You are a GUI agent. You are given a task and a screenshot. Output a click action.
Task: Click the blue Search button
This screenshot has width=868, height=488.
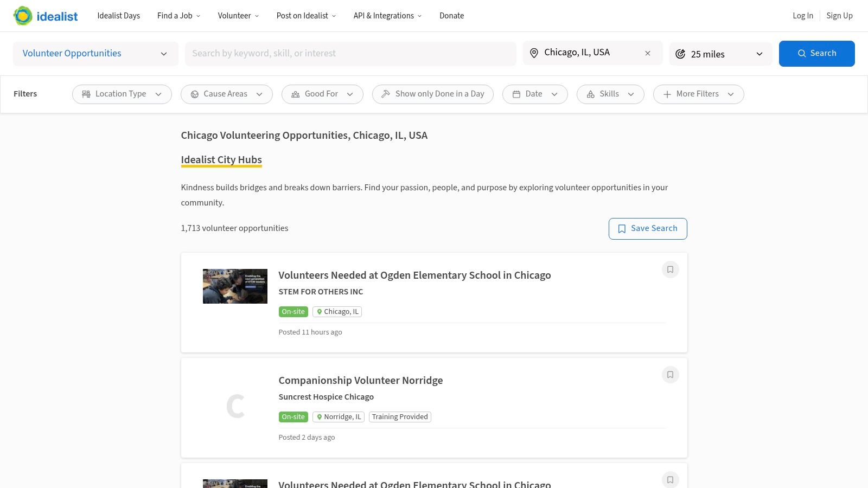817,54
